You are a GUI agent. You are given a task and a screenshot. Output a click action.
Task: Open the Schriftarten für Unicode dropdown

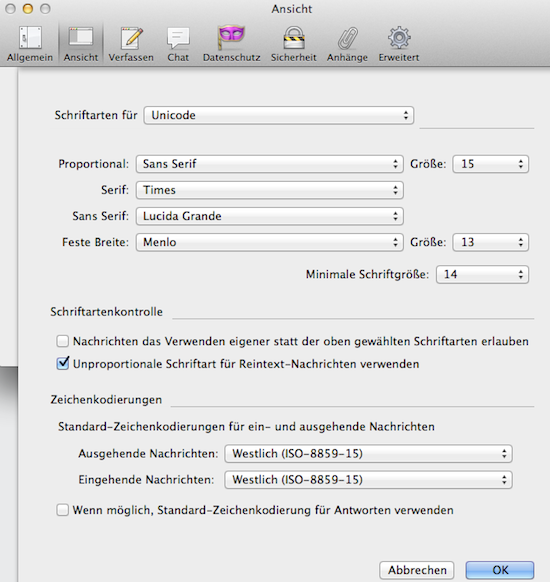pyautogui.click(x=279, y=115)
